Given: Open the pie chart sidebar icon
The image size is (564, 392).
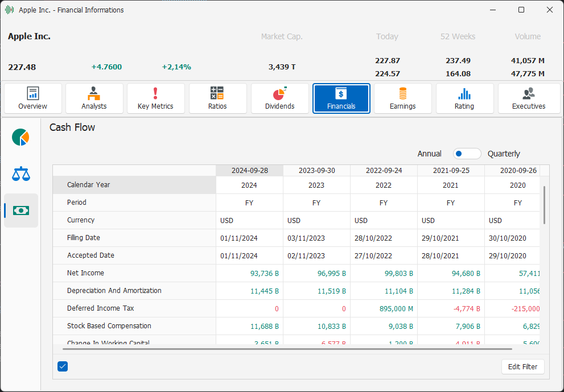Looking at the screenshot, I should tap(20, 137).
